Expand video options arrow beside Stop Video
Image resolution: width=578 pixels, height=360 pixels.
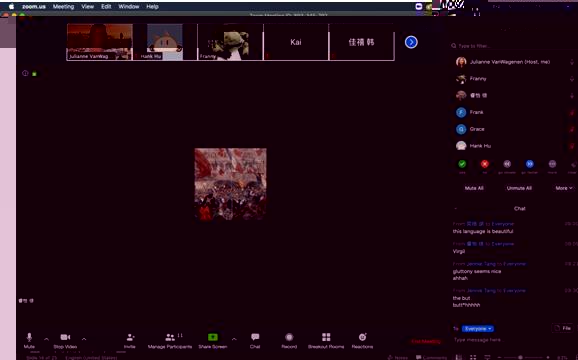pyautogui.click(x=84, y=339)
